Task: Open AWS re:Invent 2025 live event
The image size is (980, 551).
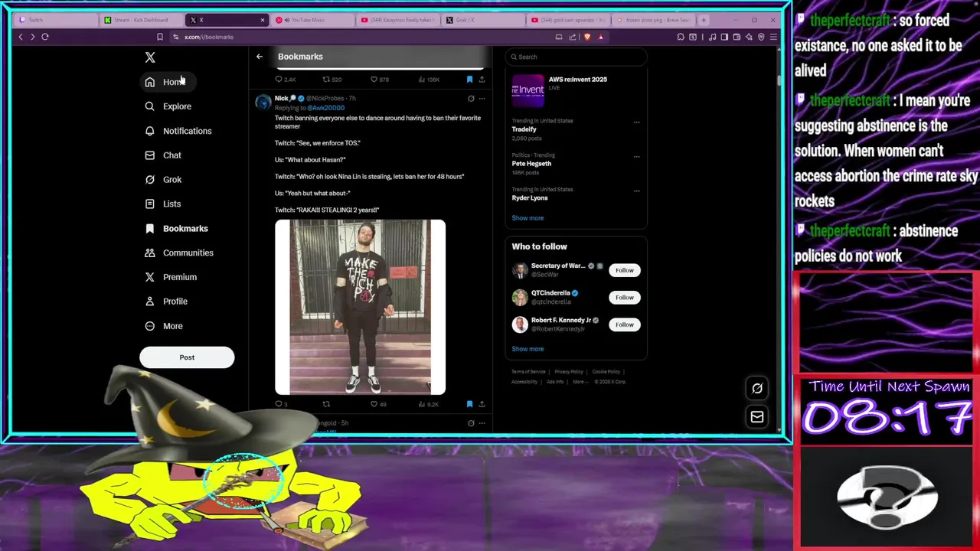Action: tap(577, 90)
